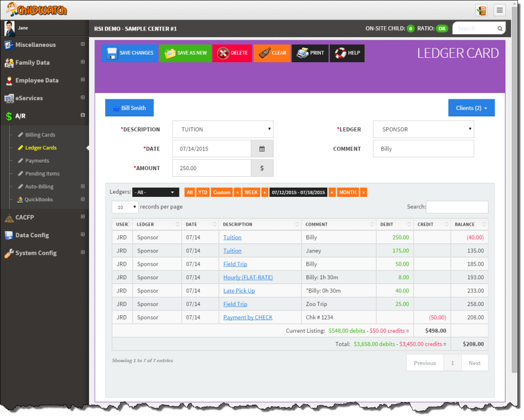
Task: Click the dollar sign button beside Amount
Action: point(262,168)
